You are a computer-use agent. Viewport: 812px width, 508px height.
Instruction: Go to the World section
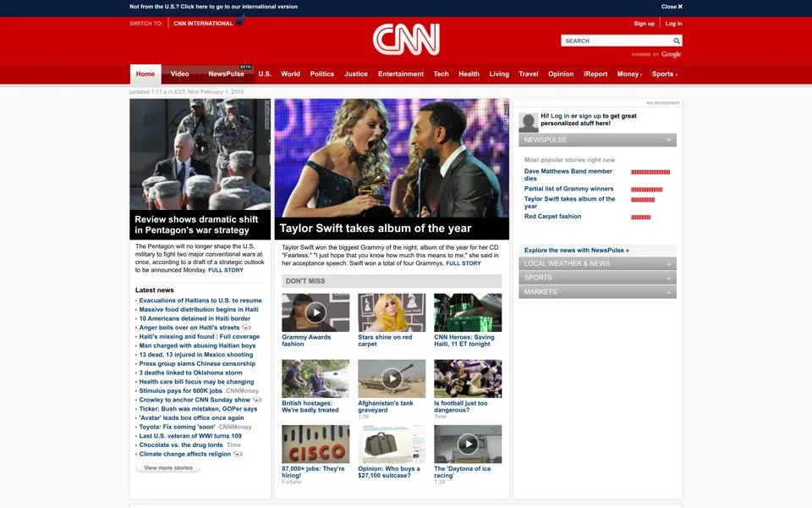(290, 75)
